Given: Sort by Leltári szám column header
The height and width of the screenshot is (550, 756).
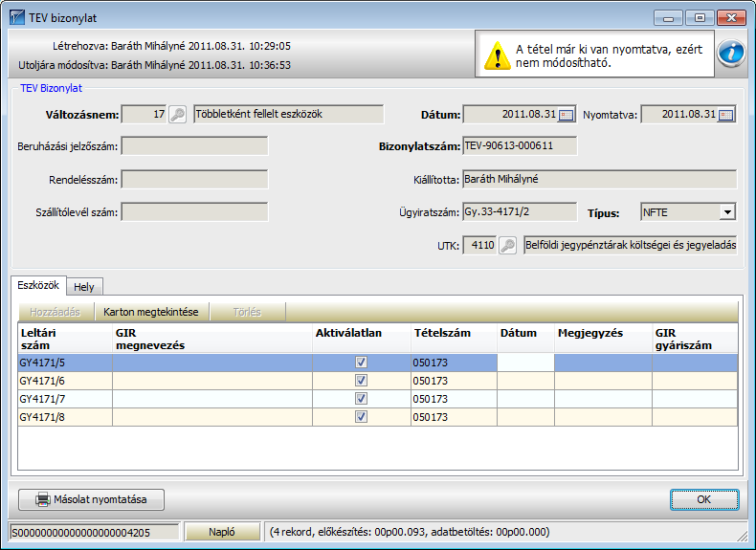Looking at the screenshot, I should click(x=65, y=339).
